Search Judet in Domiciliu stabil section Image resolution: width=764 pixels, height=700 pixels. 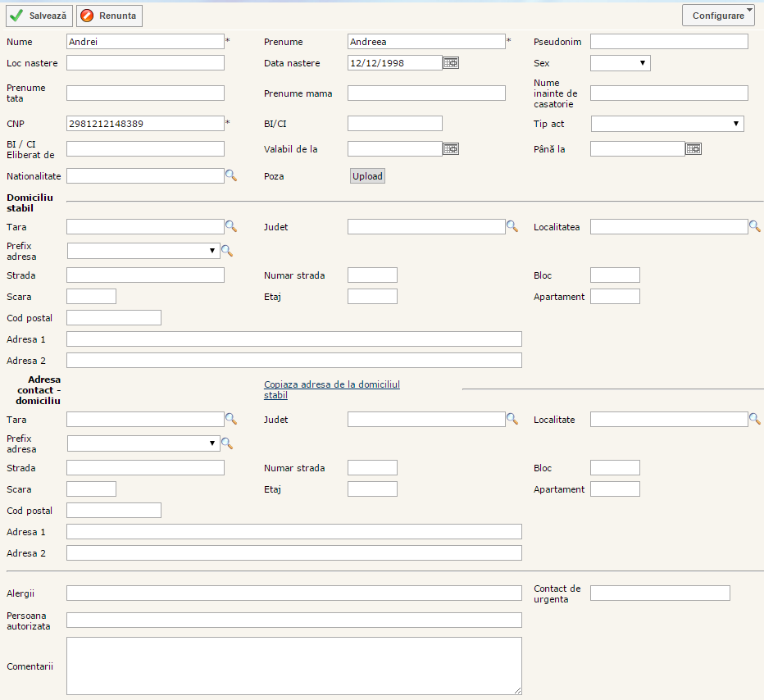(512, 226)
